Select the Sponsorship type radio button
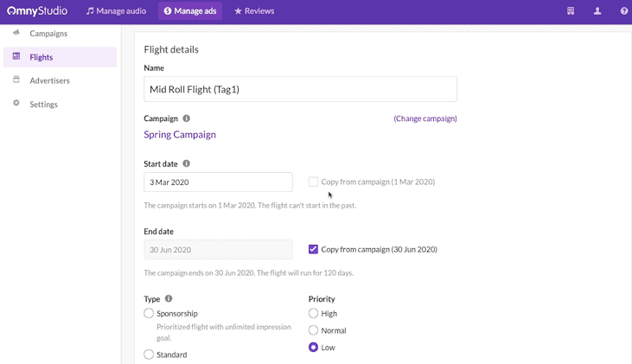The height and width of the screenshot is (364, 632). click(x=150, y=313)
